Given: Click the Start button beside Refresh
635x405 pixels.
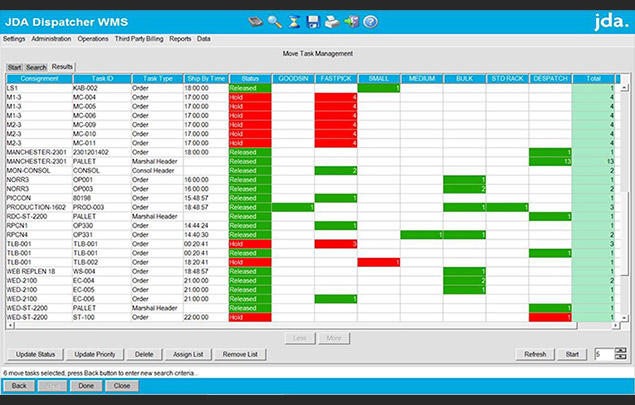Looking at the screenshot, I should click(x=572, y=354).
